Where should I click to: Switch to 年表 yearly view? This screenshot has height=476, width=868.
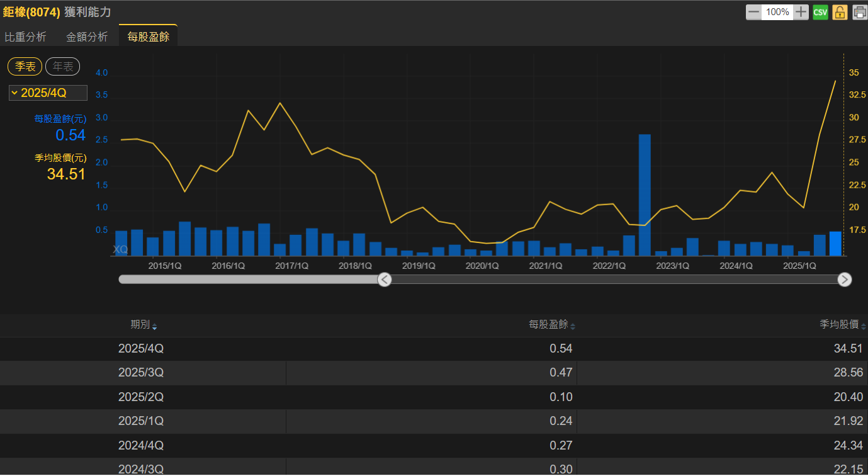(62, 67)
